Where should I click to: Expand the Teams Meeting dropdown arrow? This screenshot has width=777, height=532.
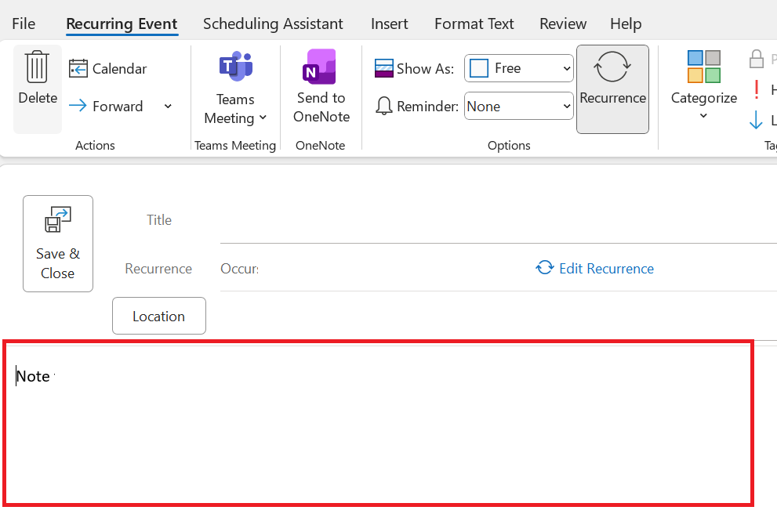(x=263, y=118)
